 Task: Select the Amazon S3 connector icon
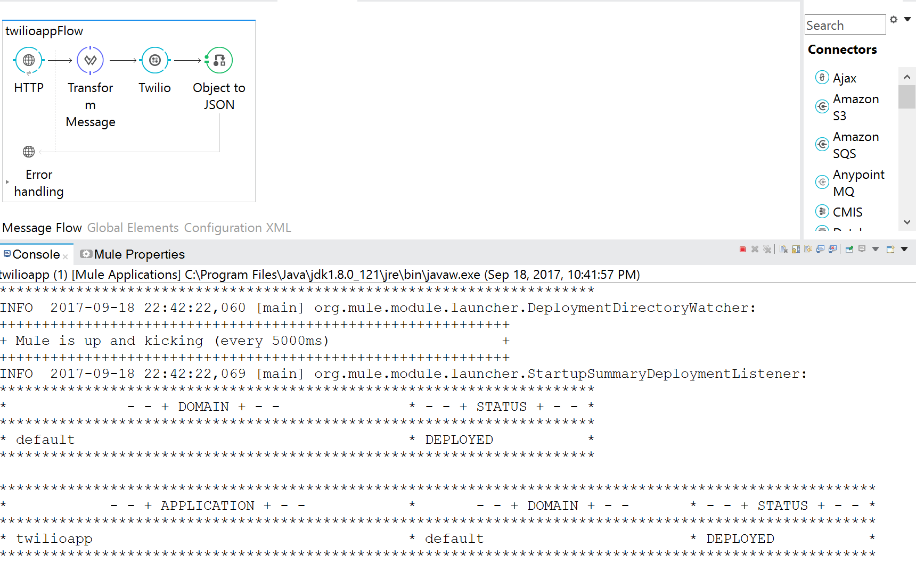[822, 107]
